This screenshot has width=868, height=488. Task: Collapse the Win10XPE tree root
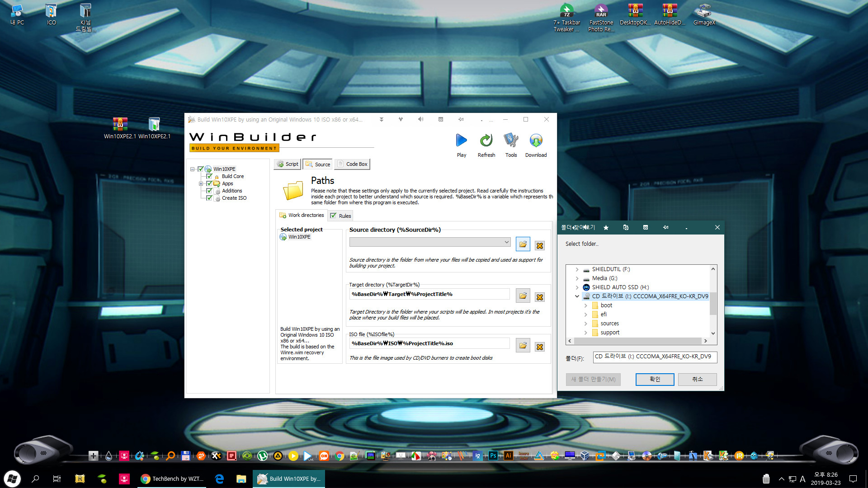tap(192, 169)
